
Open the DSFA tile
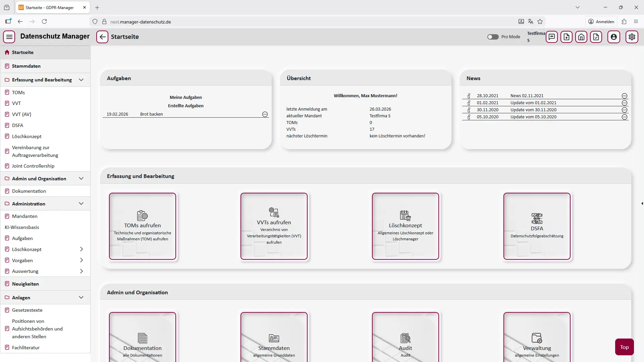pyautogui.click(x=537, y=226)
